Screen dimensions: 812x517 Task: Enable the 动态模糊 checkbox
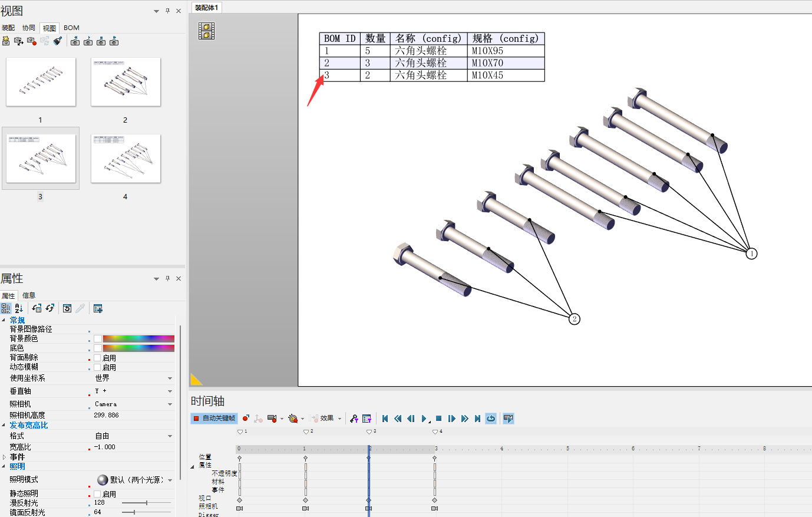click(98, 367)
